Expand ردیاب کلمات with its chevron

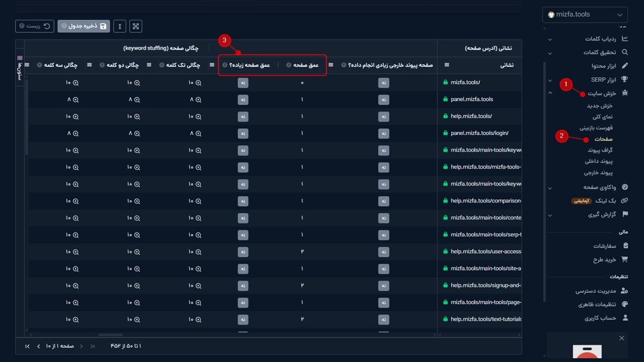pyautogui.click(x=550, y=39)
